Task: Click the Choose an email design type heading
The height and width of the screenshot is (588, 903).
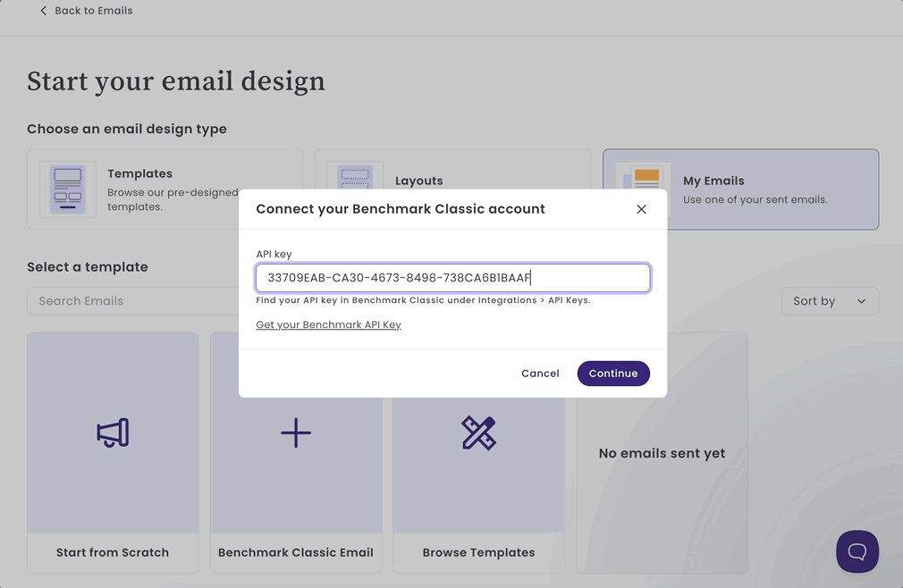Action: 127,129
